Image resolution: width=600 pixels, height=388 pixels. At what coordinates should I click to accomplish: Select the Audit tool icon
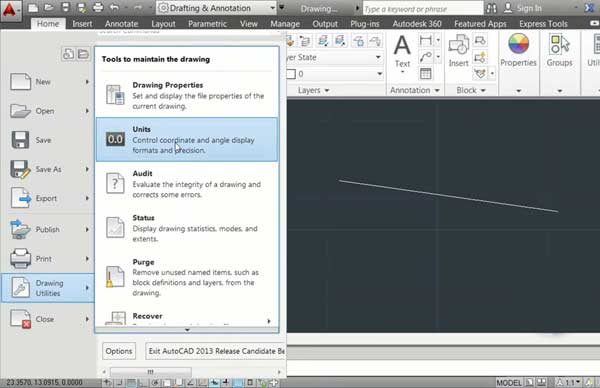[x=115, y=184]
